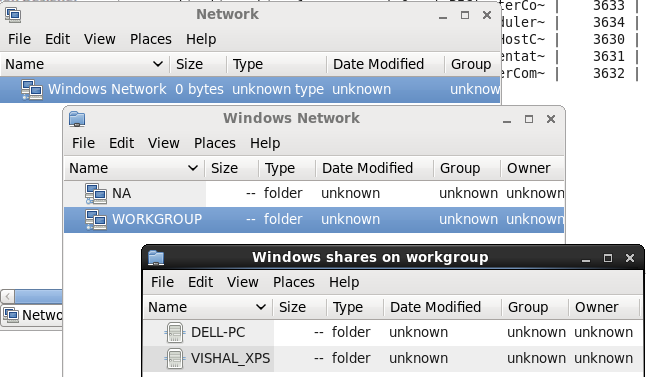
Task: Sort by Name column in Windows Network window
Action: click(x=134, y=168)
